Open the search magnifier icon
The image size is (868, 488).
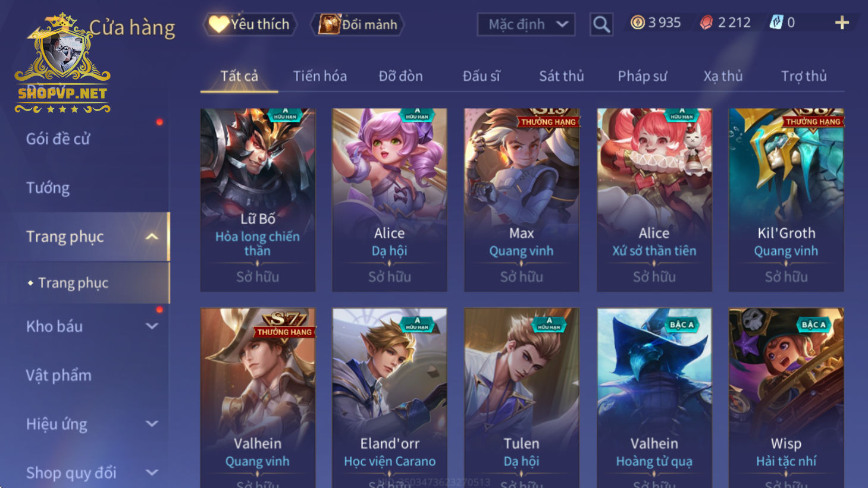coord(601,24)
